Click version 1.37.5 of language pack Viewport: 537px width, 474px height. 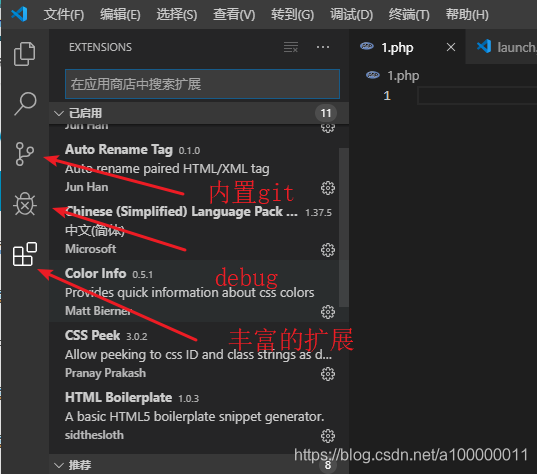click(x=319, y=213)
